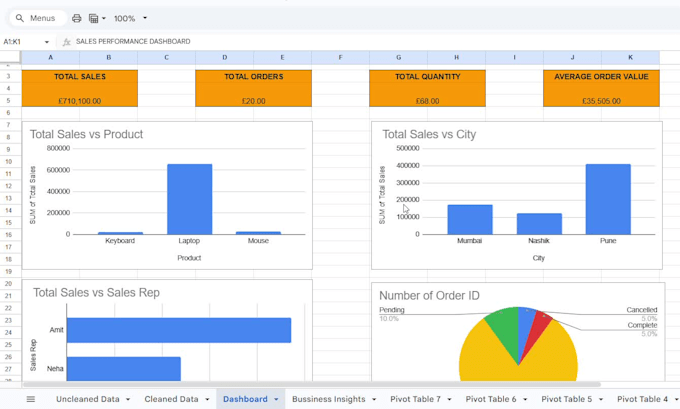This screenshot has height=409, width=680.
Task: Select column F header
Action: pos(340,57)
